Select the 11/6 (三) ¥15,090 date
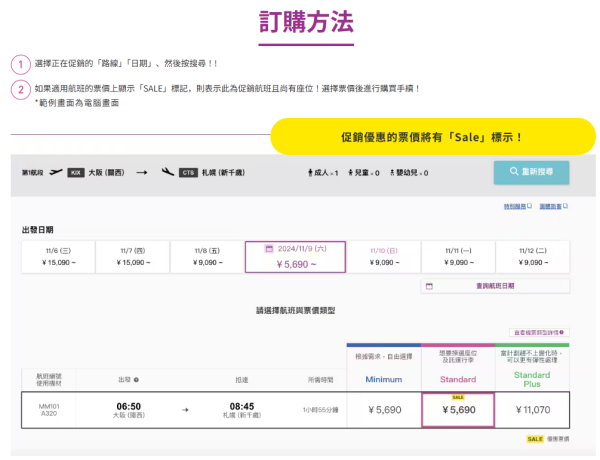 click(x=58, y=257)
